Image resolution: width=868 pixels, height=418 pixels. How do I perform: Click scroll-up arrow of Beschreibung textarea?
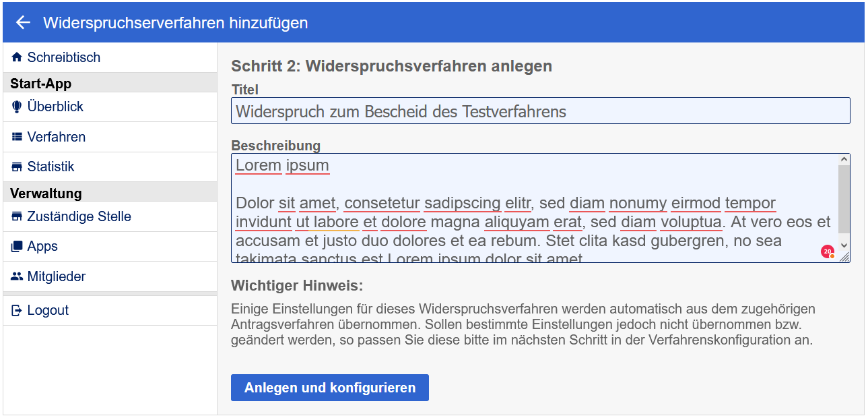point(844,160)
